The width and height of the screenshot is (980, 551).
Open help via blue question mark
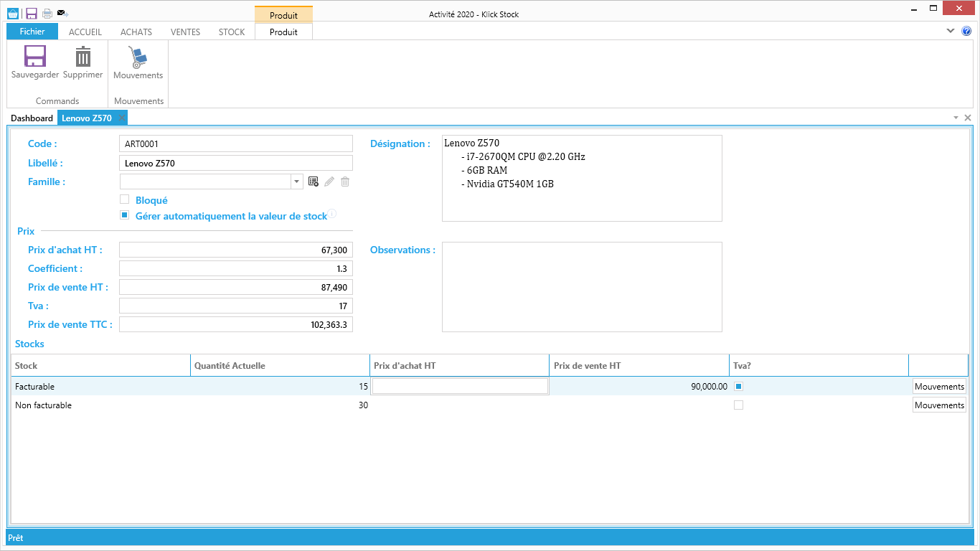966,31
